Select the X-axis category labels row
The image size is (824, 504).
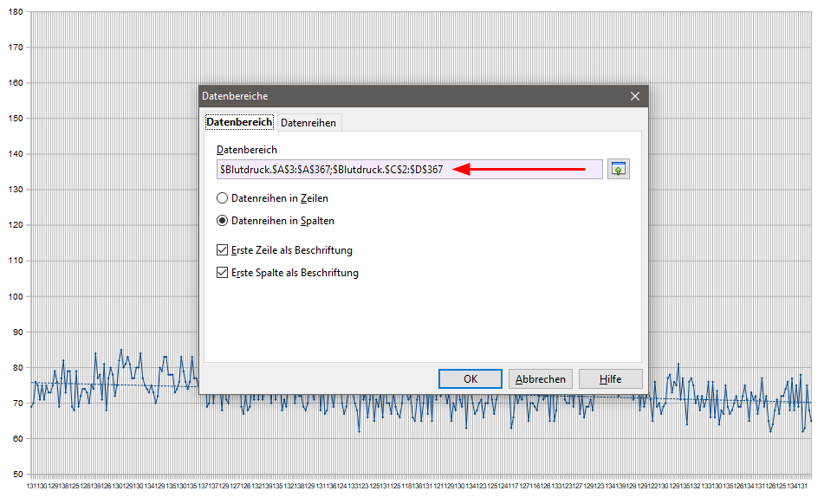point(420,488)
